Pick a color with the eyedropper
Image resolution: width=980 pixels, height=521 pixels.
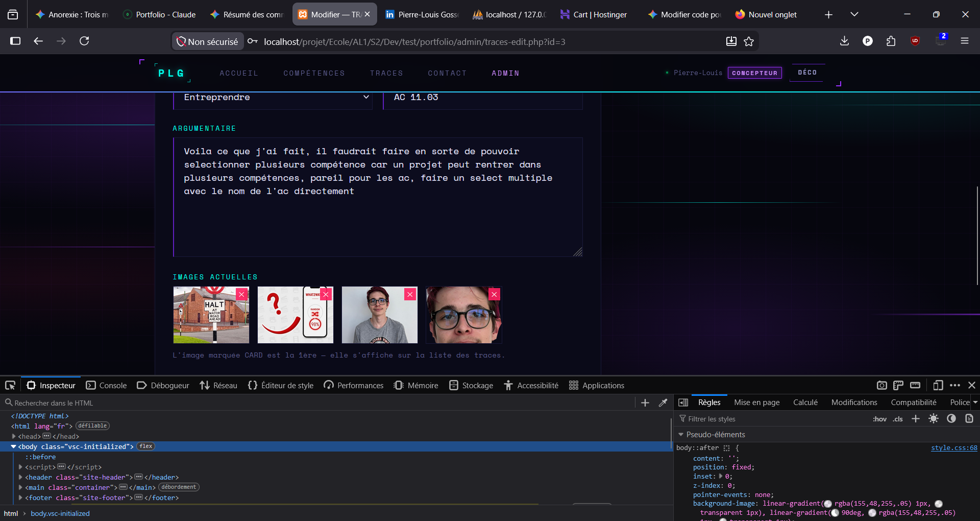pos(663,402)
